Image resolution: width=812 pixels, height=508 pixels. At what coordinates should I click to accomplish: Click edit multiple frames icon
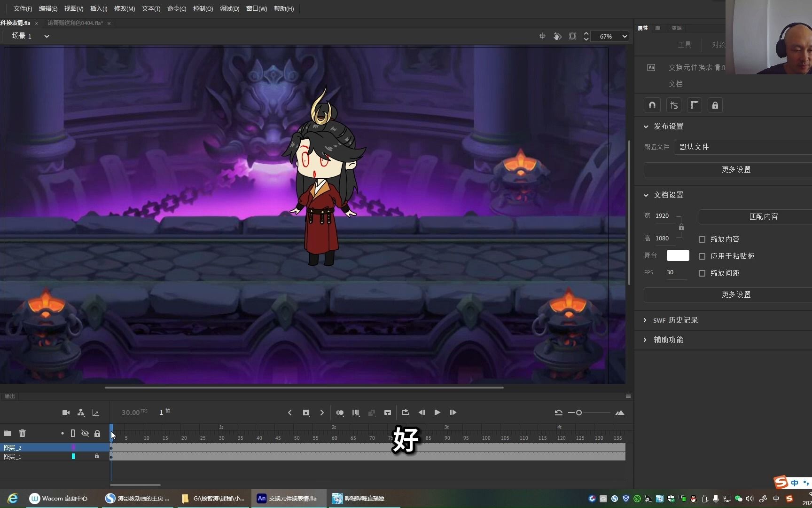pos(356,413)
